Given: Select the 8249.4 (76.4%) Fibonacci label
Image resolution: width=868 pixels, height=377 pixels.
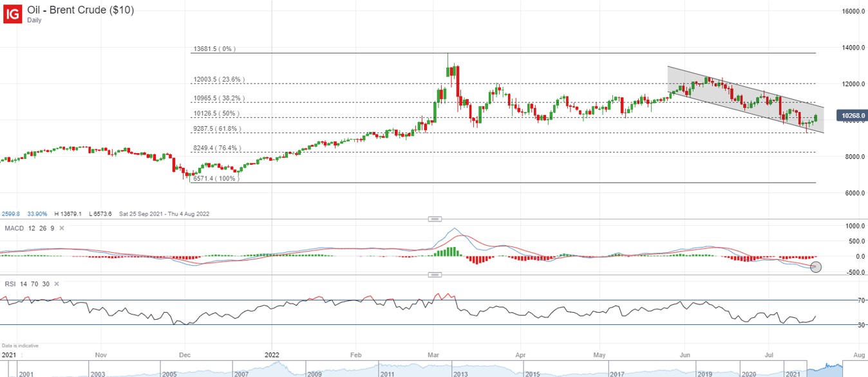Looking at the screenshot, I should click(216, 148).
